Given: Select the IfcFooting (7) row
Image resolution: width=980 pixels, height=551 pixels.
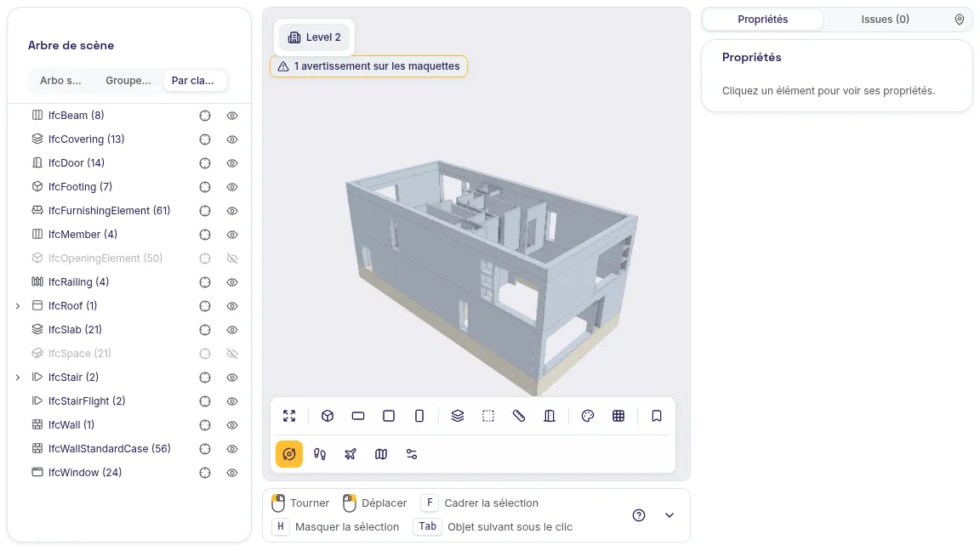Looking at the screenshot, I should [x=129, y=187].
